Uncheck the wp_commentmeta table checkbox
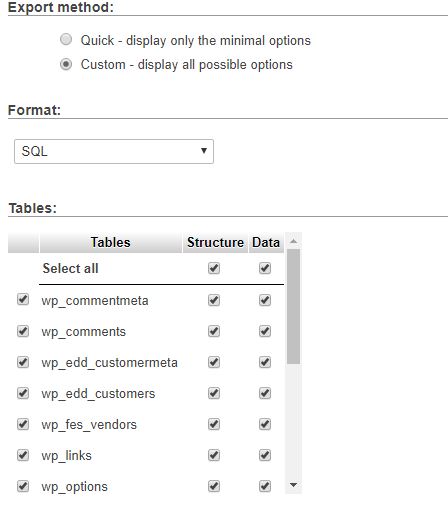The width and height of the screenshot is (448, 510). (23, 299)
